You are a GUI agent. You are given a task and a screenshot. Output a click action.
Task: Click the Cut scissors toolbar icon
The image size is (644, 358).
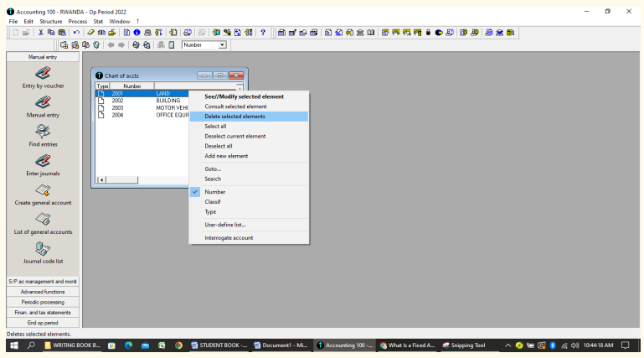41,33
